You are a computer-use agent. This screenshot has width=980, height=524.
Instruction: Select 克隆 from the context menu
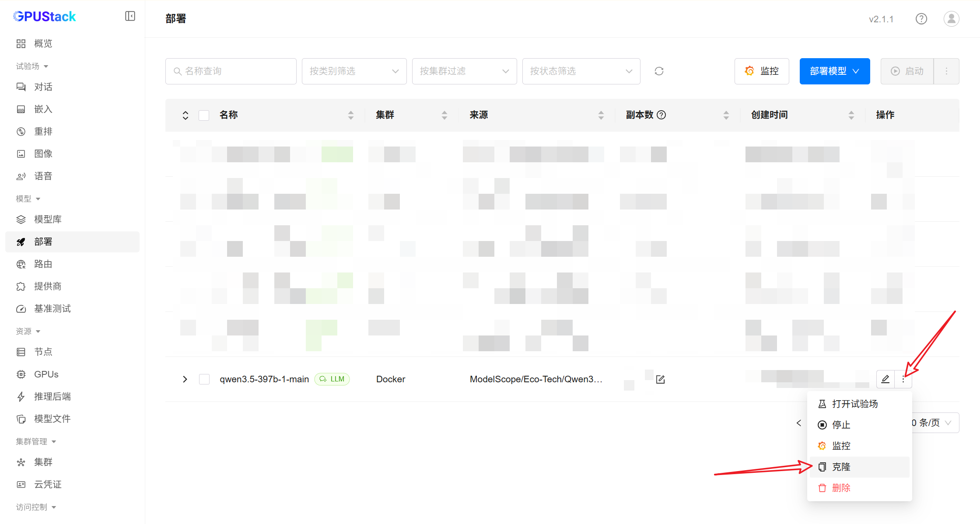point(841,467)
